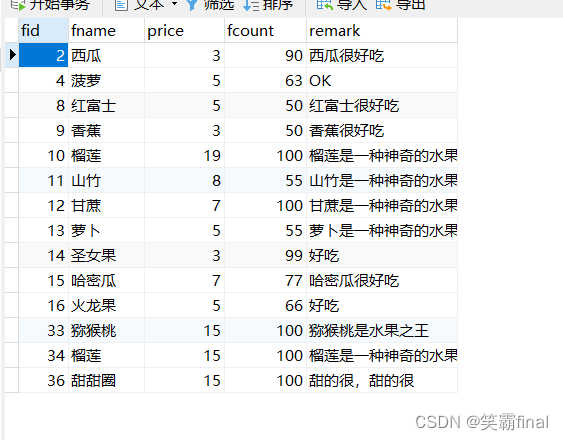Select the fname cell 红富士
This screenshot has height=440, width=563.
coord(106,106)
